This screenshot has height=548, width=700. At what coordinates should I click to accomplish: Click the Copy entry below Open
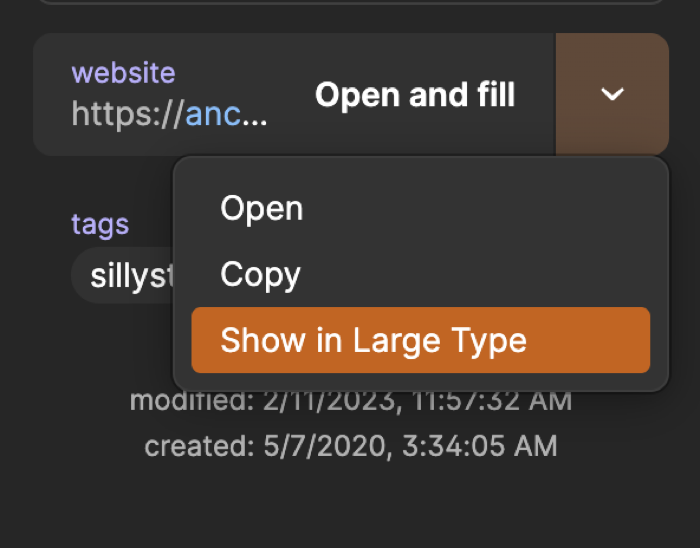pos(260,274)
